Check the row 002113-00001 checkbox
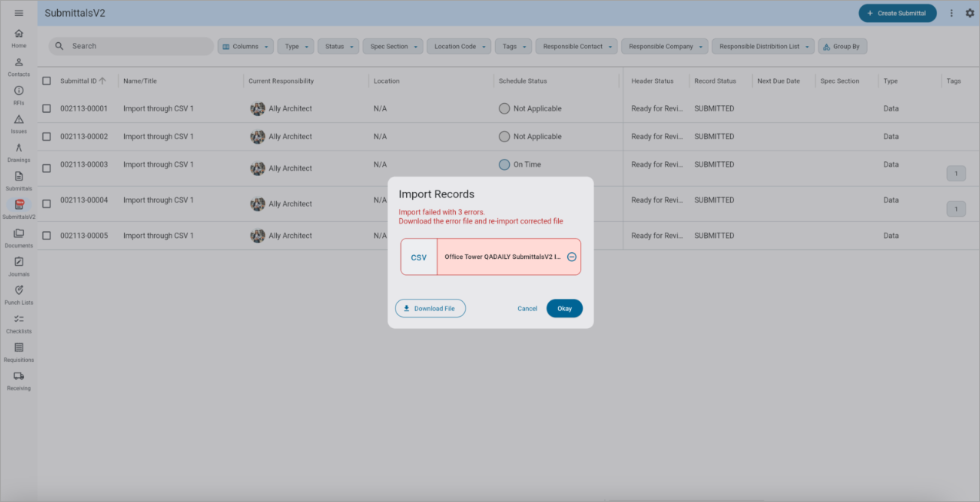The width and height of the screenshot is (980, 502). pyautogui.click(x=47, y=108)
